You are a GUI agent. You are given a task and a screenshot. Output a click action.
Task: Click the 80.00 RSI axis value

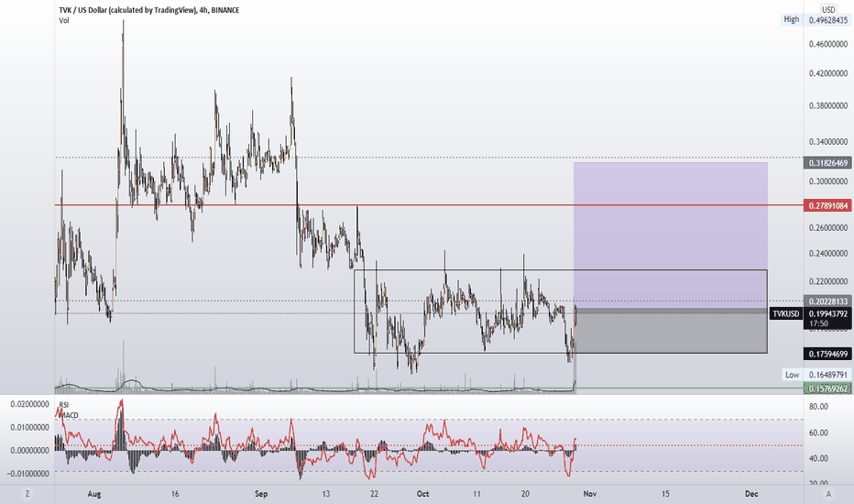[x=818, y=407]
